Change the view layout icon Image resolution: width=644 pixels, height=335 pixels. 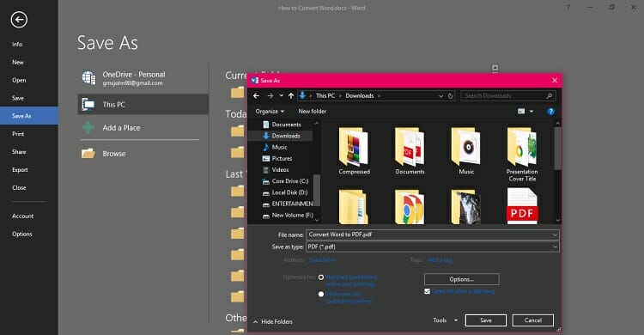click(x=521, y=111)
